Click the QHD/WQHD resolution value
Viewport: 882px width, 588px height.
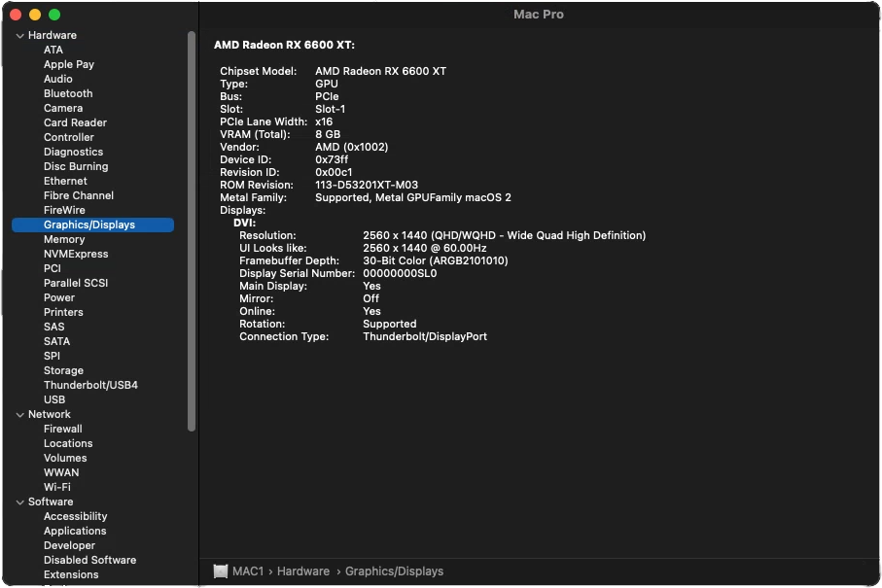click(505, 236)
